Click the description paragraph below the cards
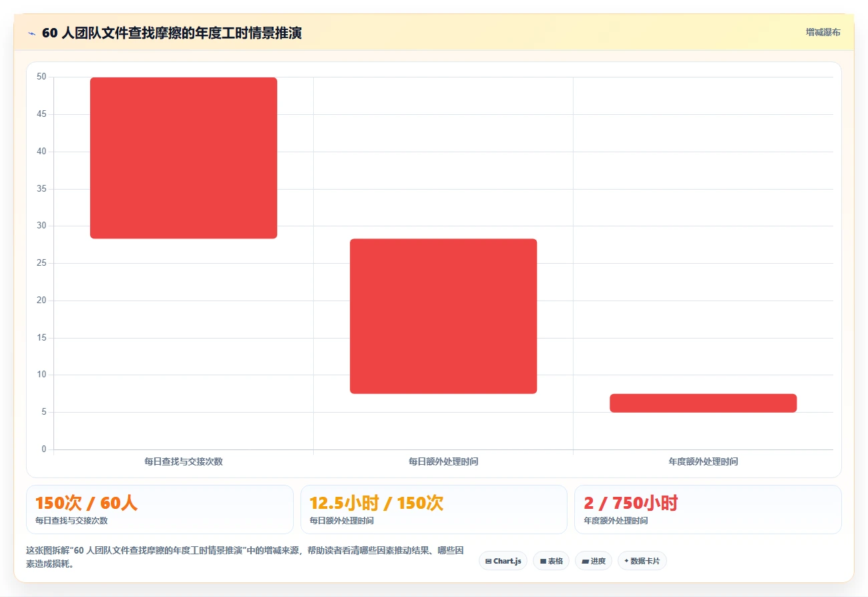The height and width of the screenshot is (597, 868). point(245,557)
